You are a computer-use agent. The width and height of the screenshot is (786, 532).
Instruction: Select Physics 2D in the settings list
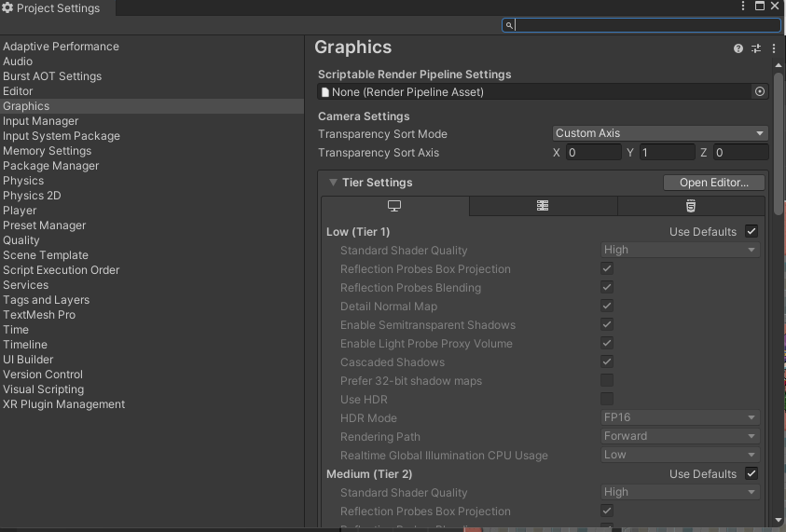[x=32, y=196]
